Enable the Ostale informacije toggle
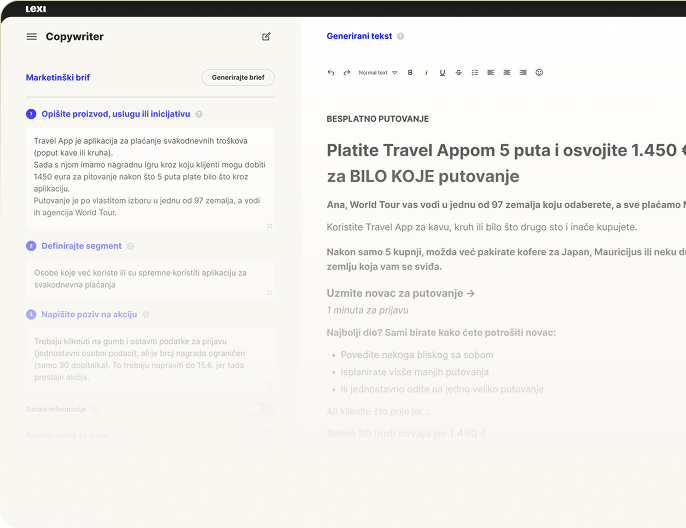The image size is (686, 528). tap(260, 409)
